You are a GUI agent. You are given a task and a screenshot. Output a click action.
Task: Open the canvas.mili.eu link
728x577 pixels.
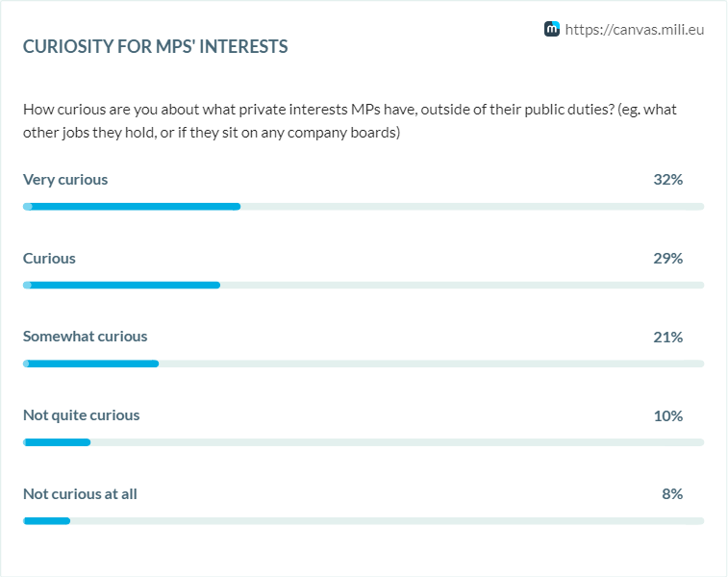(635, 30)
